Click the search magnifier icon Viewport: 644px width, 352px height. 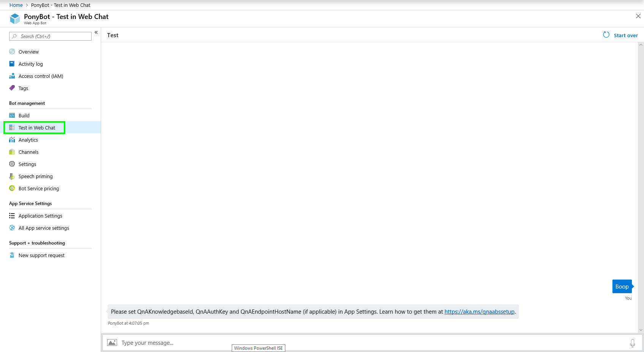click(14, 36)
